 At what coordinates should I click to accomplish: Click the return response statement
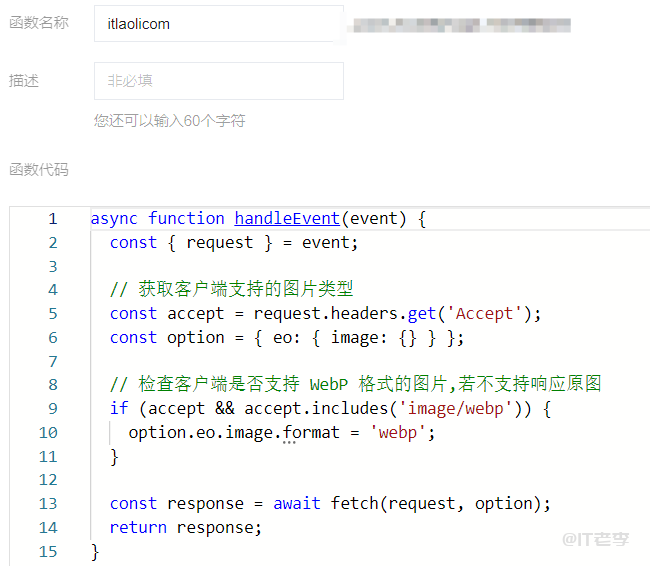185,528
